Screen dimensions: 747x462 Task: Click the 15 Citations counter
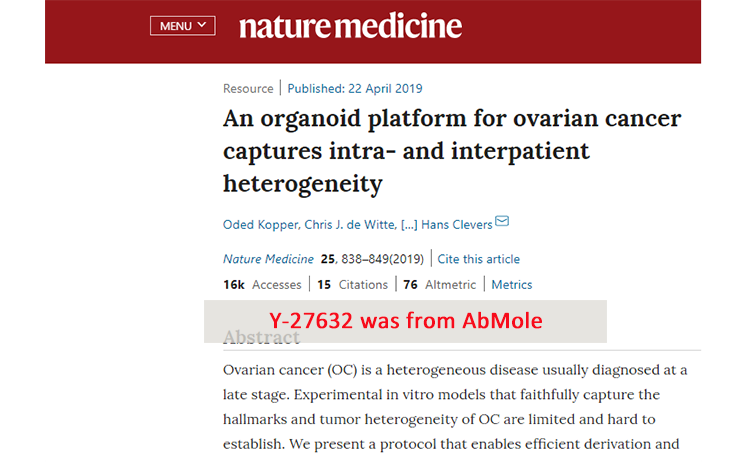click(x=353, y=285)
